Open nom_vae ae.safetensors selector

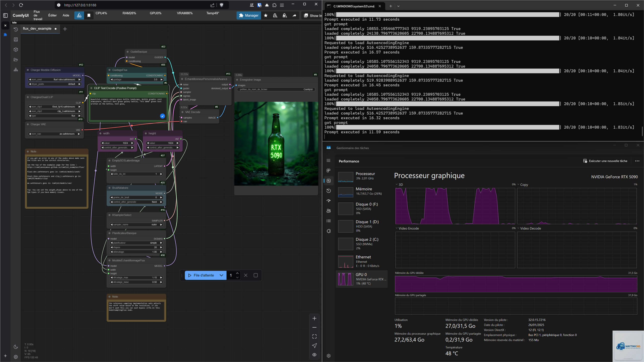pos(55,134)
